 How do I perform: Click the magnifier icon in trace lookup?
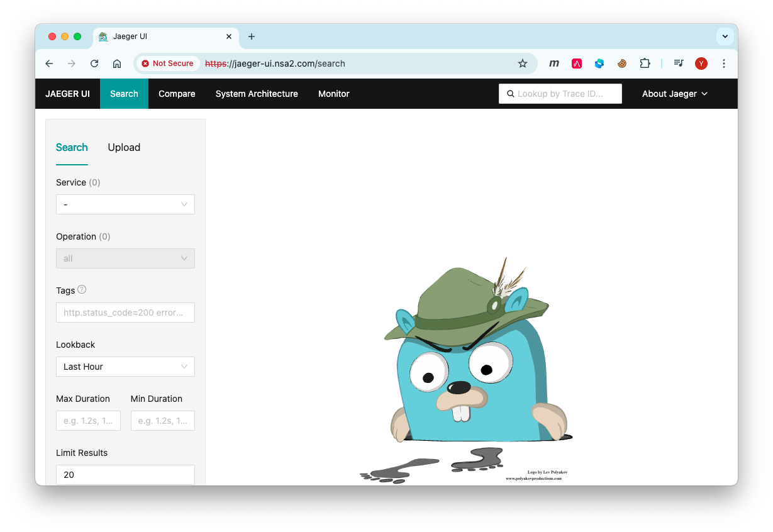point(511,94)
